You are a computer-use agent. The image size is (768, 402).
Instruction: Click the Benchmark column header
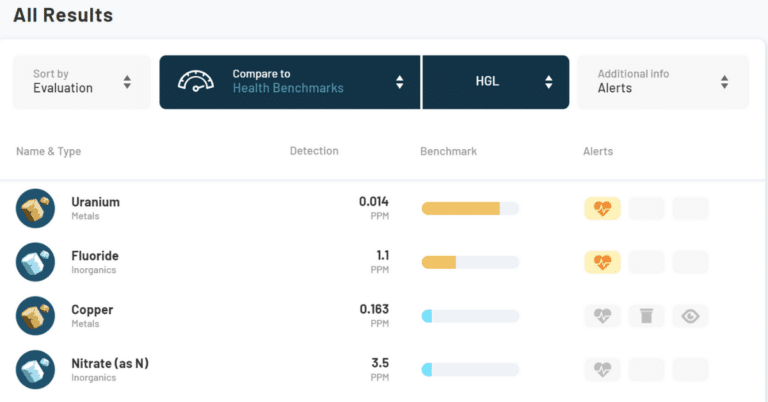click(448, 151)
